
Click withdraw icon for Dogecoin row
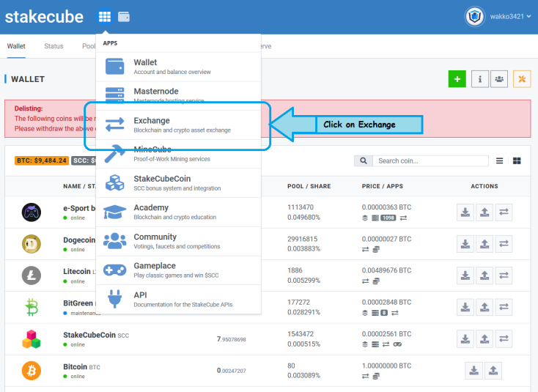484,244
